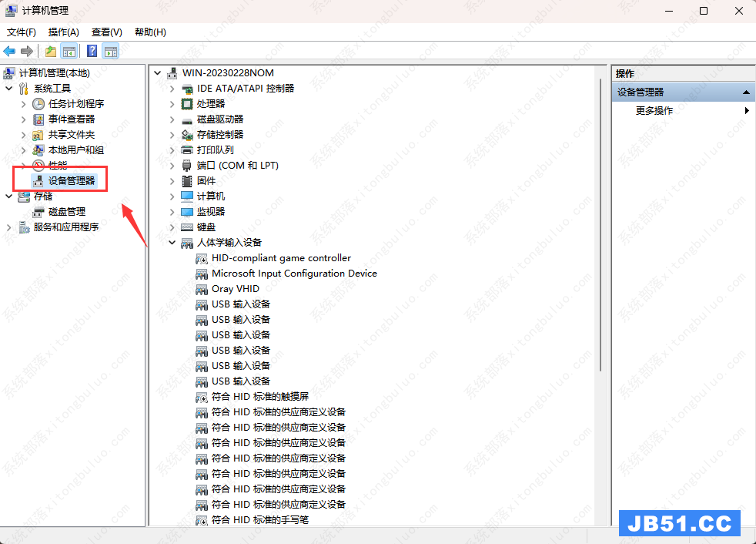This screenshot has height=544, width=756.
Task: Select the HID-compliant game controller device
Action: [281, 258]
